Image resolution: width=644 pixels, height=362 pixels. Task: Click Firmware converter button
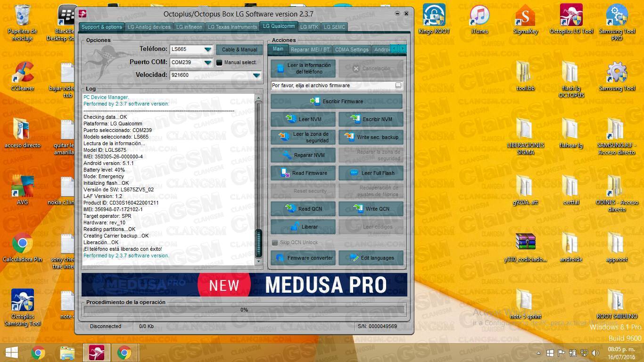pos(303,258)
